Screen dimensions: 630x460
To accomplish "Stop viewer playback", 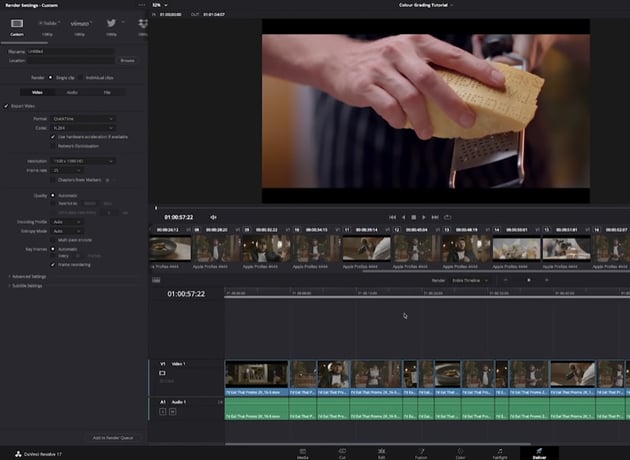I will click(x=413, y=217).
